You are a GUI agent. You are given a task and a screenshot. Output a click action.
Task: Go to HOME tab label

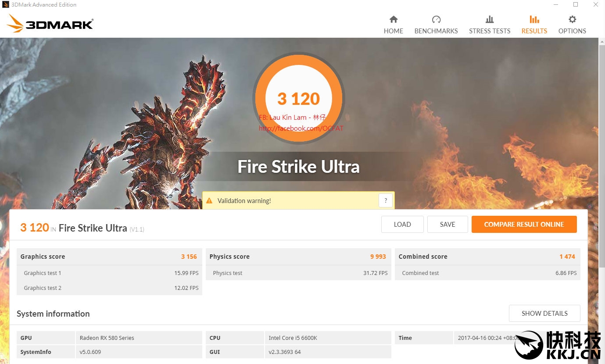point(394,31)
